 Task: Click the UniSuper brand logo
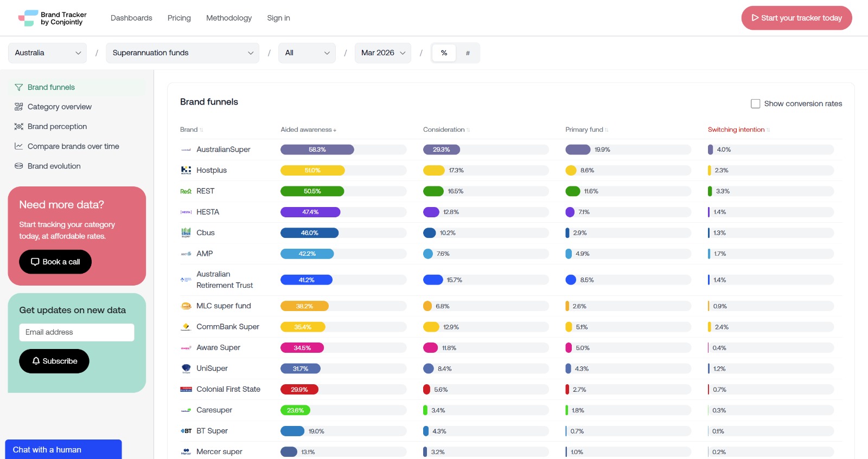pos(186,369)
